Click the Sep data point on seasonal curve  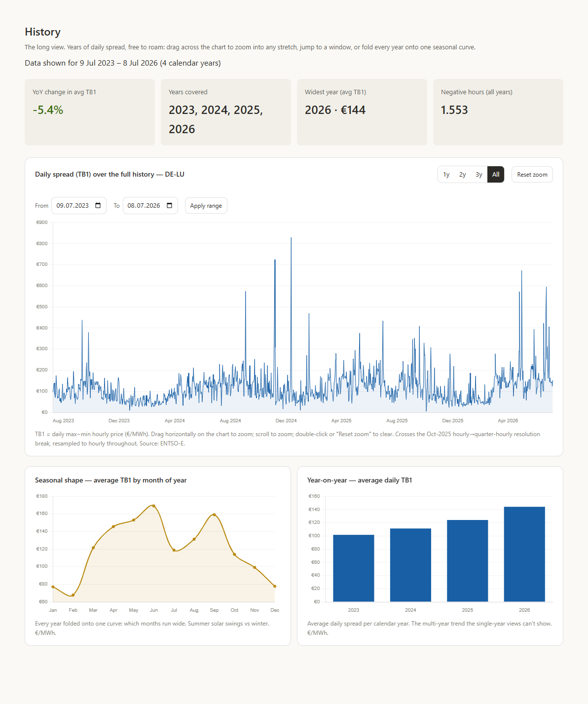tap(214, 515)
